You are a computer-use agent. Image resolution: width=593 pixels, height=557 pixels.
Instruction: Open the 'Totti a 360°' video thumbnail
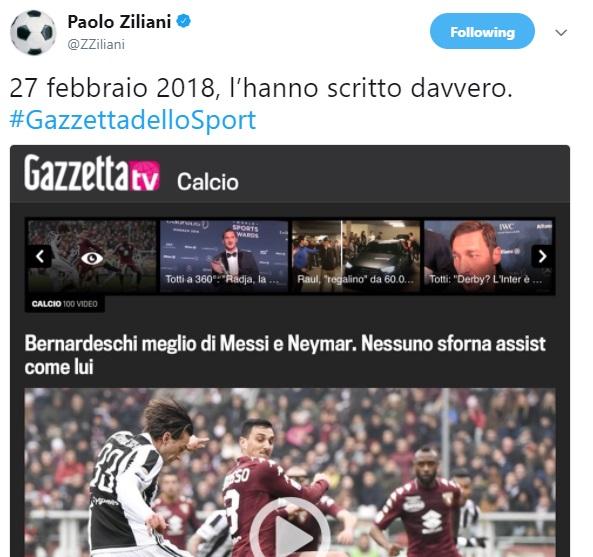coord(224,256)
